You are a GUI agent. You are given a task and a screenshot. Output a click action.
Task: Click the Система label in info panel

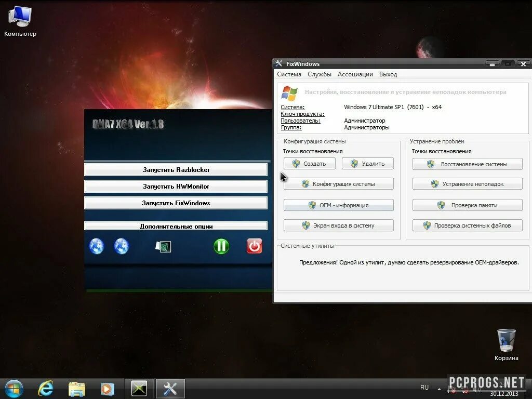tap(292, 107)
